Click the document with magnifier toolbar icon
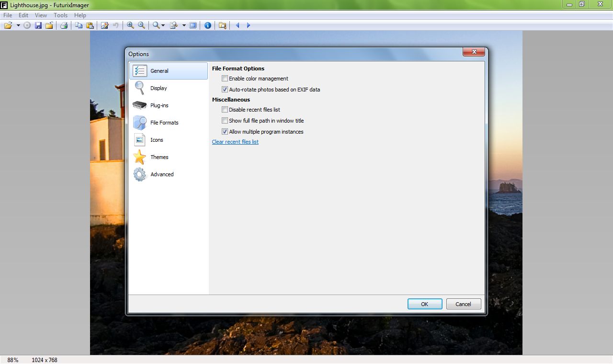 (174, 25)
